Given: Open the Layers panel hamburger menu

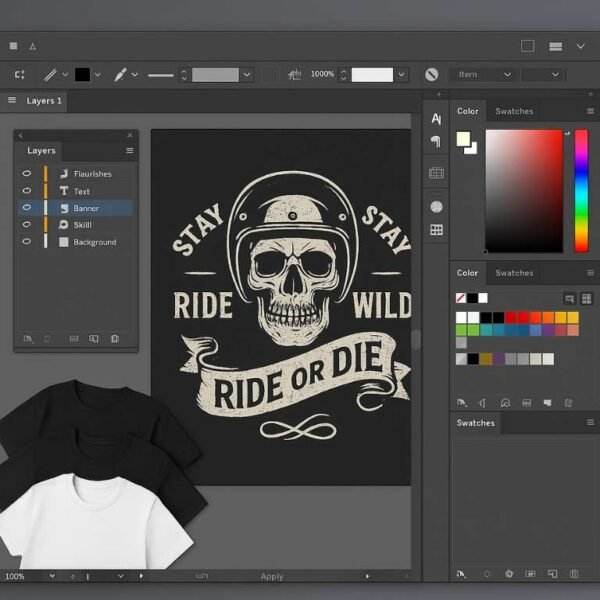Looking at the screenshot, I should 130,150.
